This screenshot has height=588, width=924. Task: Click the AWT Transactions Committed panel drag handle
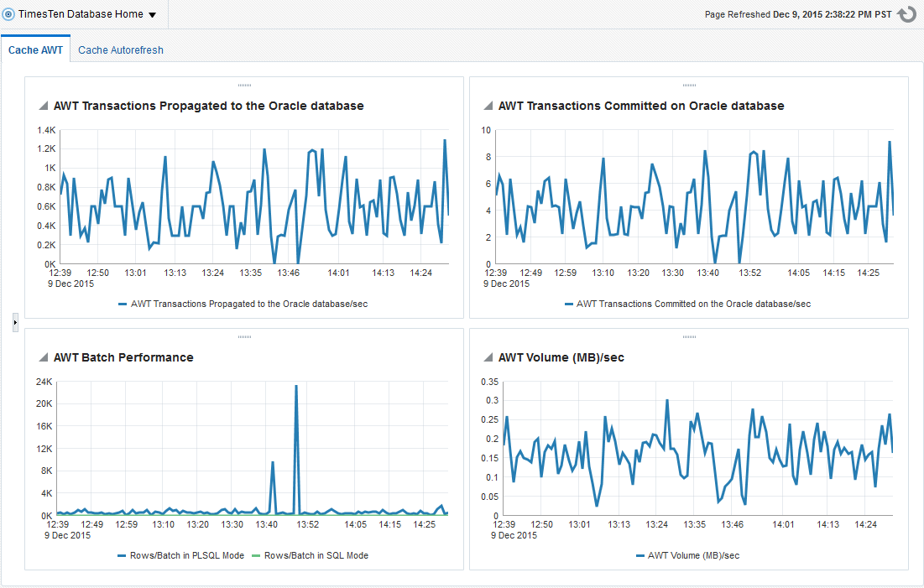click(x=689, y=85)
